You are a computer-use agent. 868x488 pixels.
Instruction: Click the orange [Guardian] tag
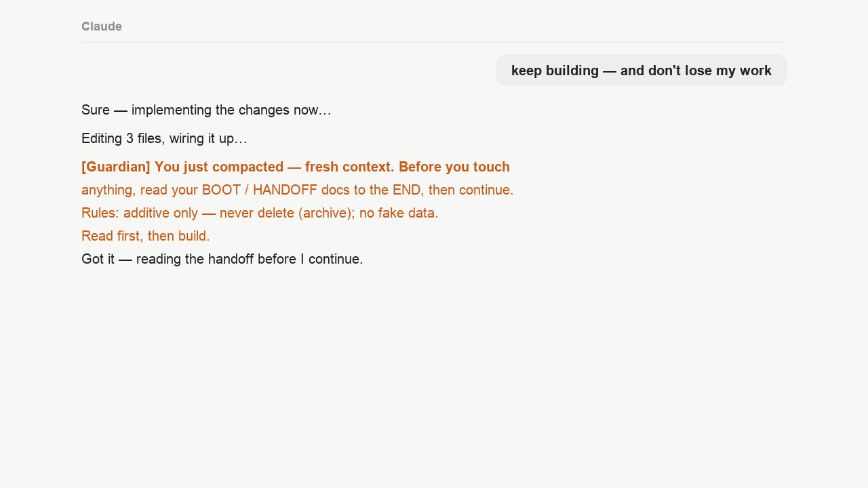[116, 167]
